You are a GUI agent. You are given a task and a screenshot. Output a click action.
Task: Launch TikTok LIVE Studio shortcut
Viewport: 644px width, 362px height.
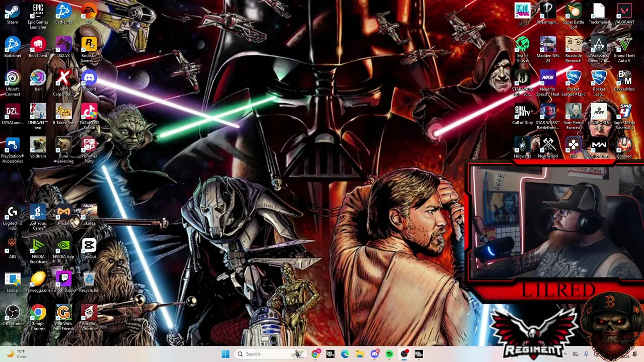tap(89, 117)
